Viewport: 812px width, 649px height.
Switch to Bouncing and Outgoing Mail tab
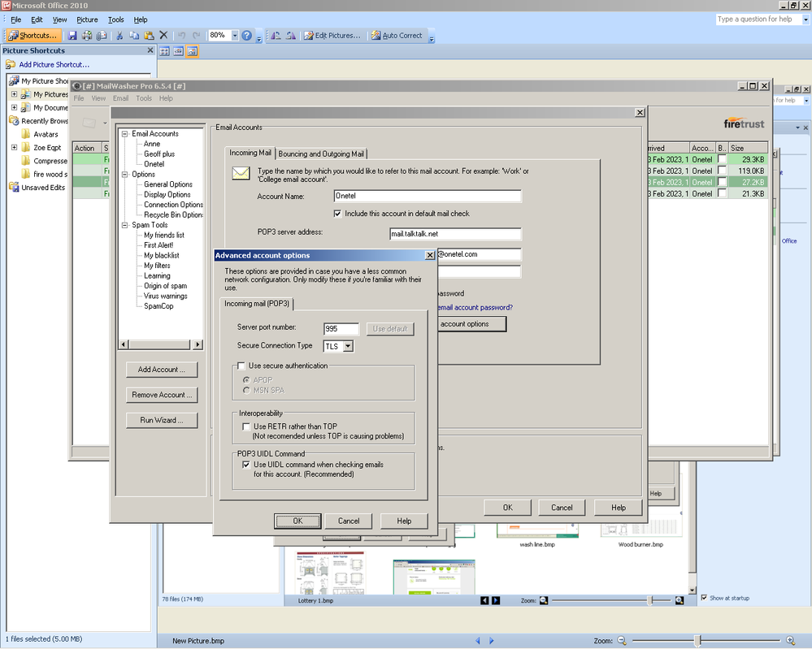pos(321,154)
